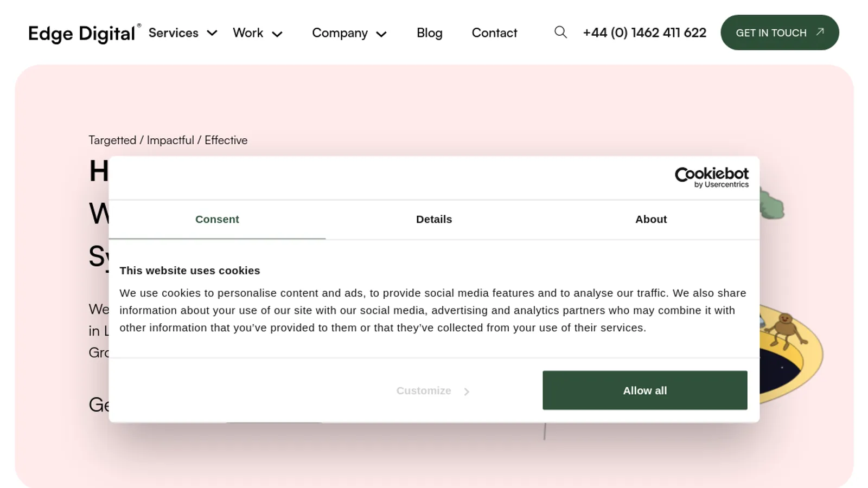The image size is (868, 488).
Task: Click the Customize chevron arrow
Action: [x=467, y=391]
